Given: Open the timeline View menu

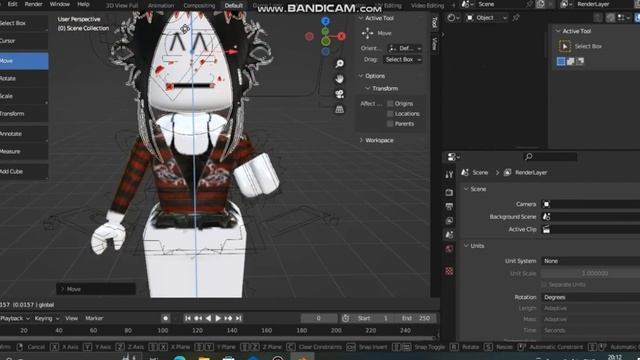Looking at the screenshot, I should pos(71,318).
